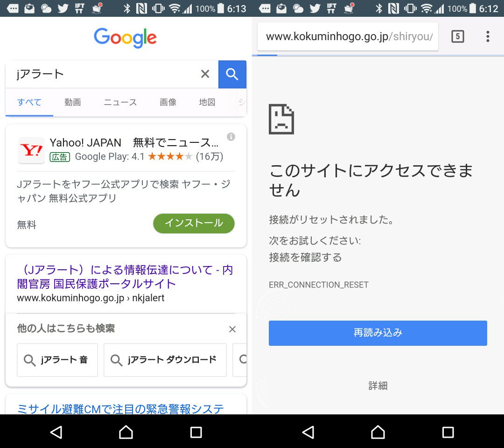Viewport: 504px width, 448px height.
Task: Tap the Home navigation button under Google results
Action: (x=126, y=432)
